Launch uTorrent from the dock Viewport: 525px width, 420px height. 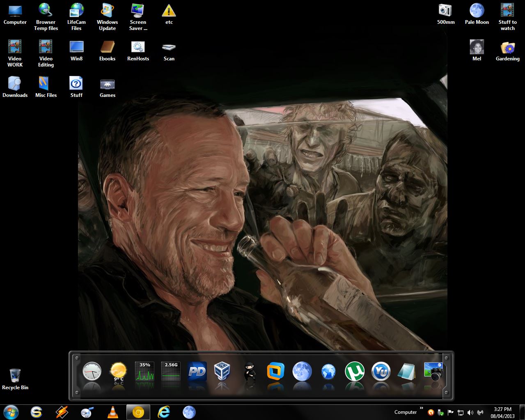coord(355,372)
